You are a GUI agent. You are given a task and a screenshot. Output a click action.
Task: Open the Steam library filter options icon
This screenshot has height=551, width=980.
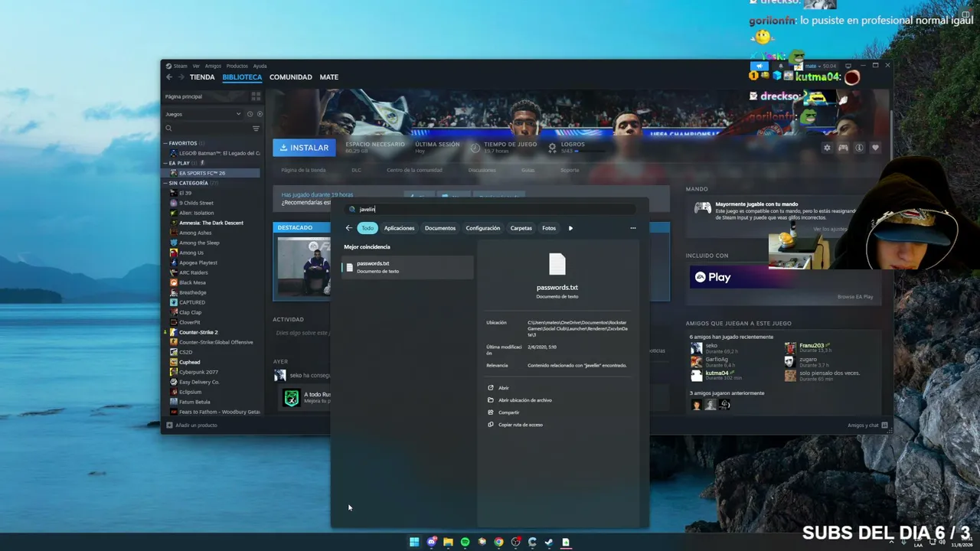click(256, 129)
